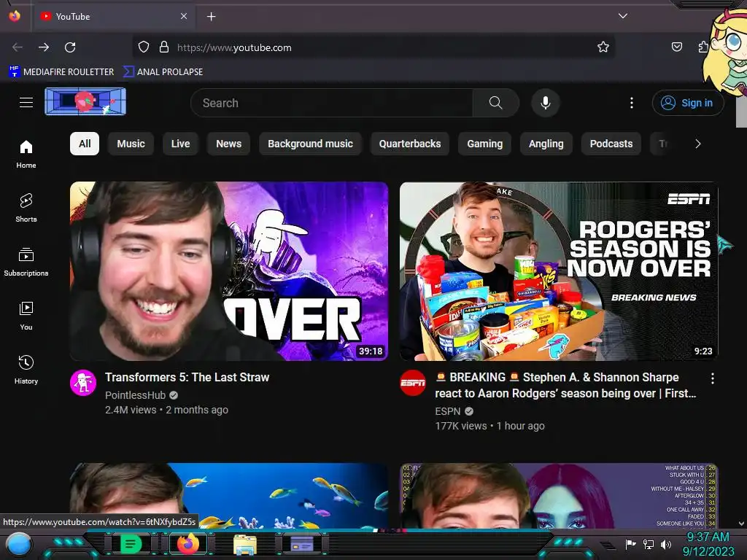Viewport: 747px width, 560px height.
Task: Reload the page in Firefox
Action: point(70,47)
